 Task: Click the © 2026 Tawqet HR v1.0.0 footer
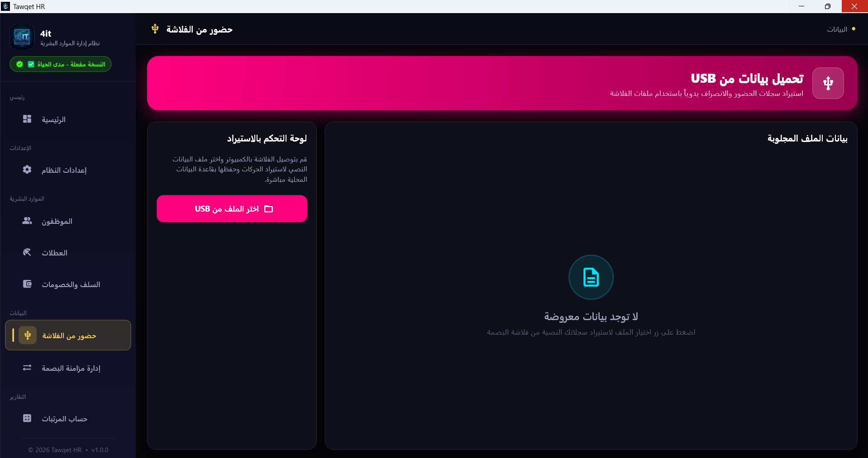tap(68, 450)
